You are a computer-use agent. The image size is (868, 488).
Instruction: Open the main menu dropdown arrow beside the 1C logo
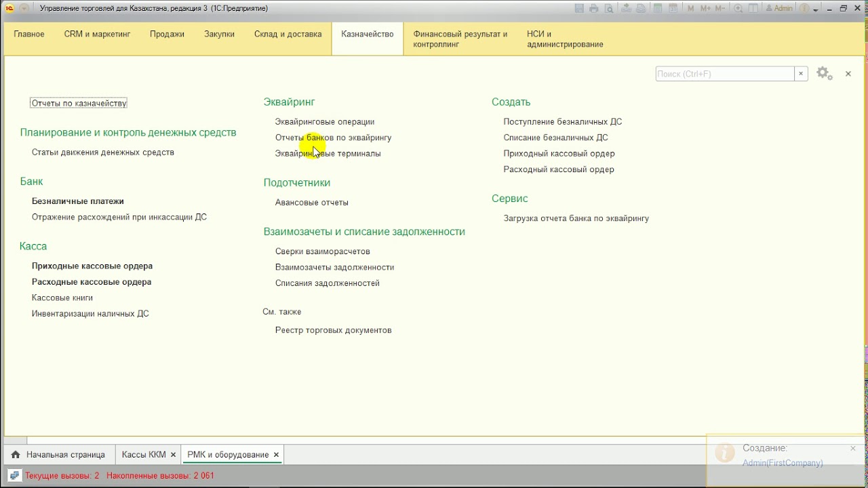pos(24,9)
